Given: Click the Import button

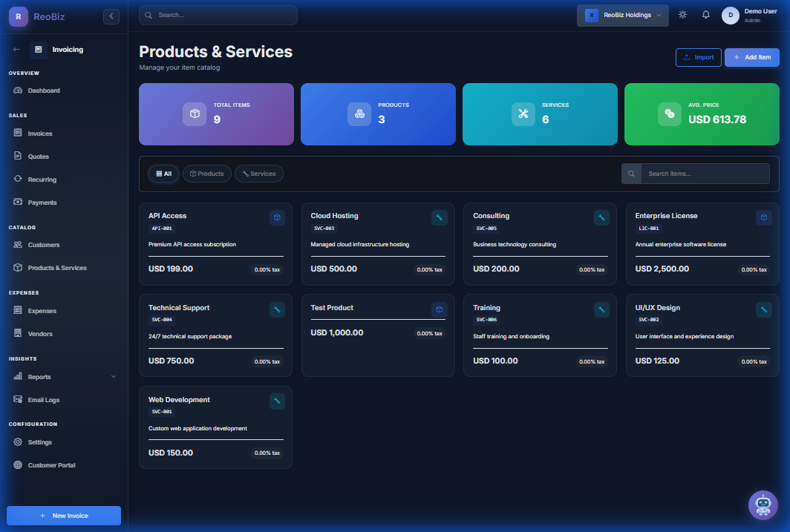Looking at the screenshot, I should (x=698, y=57).
